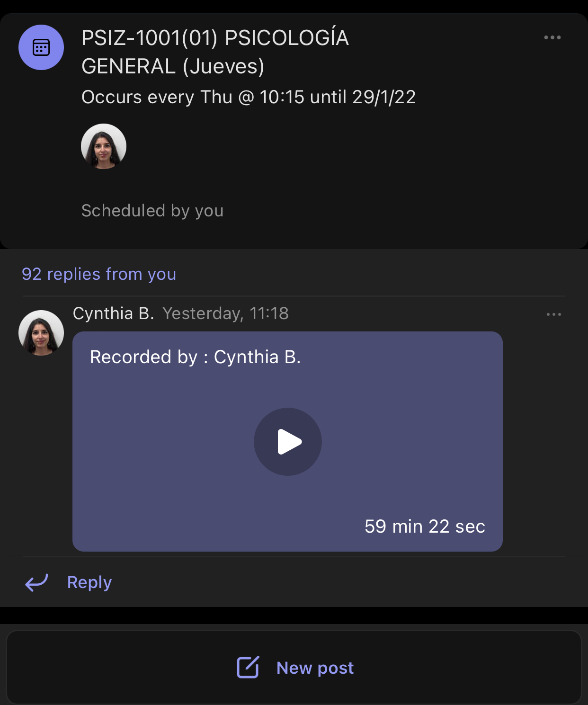This screenshot has width=588, height=705.
Task: Open Cynthia B.'s profile picture next to reply
Action: (x=41, y=333)
